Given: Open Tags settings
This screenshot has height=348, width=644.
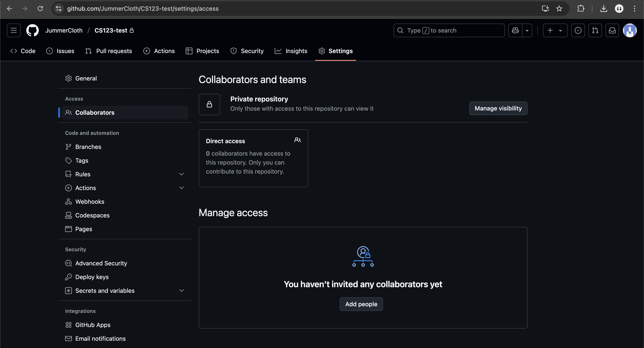Looking at the screenshot, I should tap(125, 161).
